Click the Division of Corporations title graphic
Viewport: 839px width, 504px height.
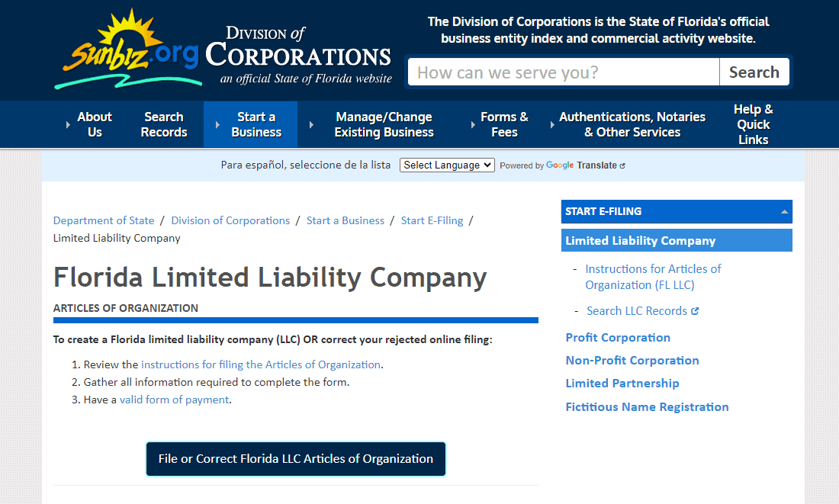[x=297, y=55]
